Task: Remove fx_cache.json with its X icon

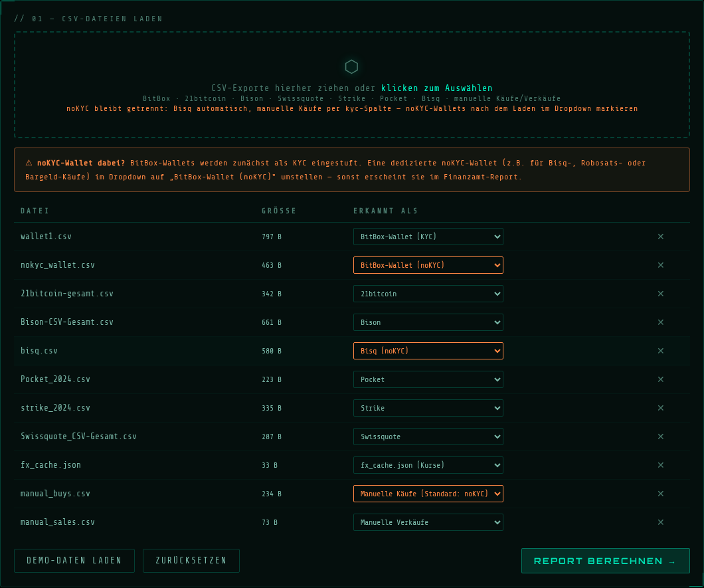Action: coord(660,465)
